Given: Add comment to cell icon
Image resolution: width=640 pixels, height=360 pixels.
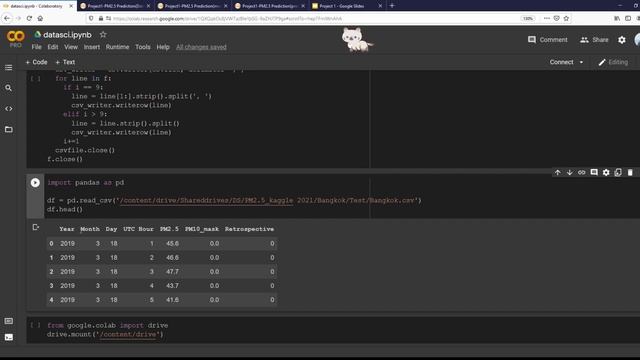Looking at the screenshot, I should click(594, 173).
